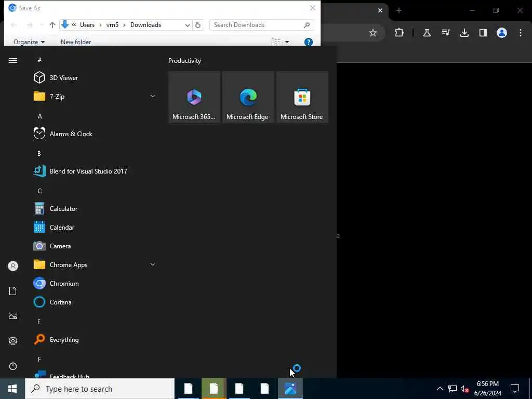Jump to the letter B app group
Viewport: 532px width, 399px height.
pos(39,154)
